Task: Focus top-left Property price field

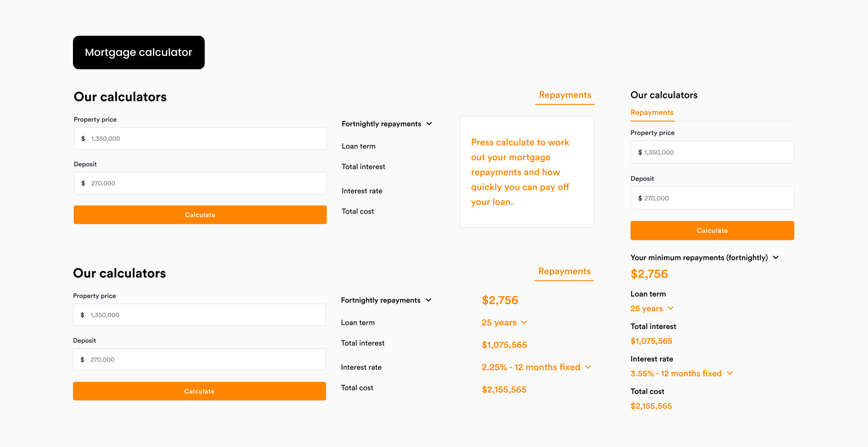Action: click(x=200, y=139)
